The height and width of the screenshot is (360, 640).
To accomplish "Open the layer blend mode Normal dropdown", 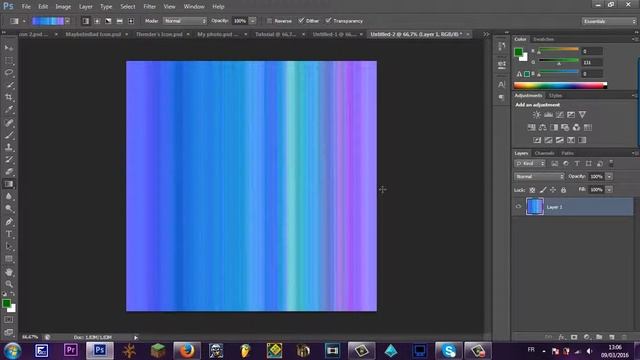I will tap(539, 176).
